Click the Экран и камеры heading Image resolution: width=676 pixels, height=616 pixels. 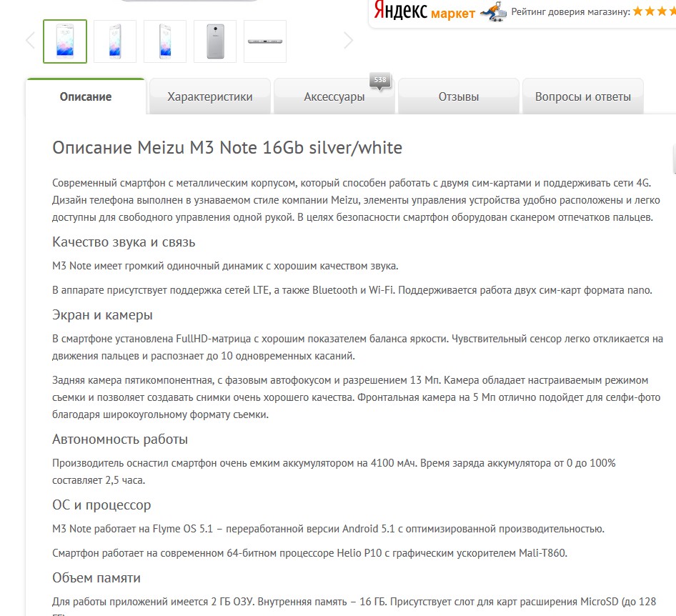[103, 314]
